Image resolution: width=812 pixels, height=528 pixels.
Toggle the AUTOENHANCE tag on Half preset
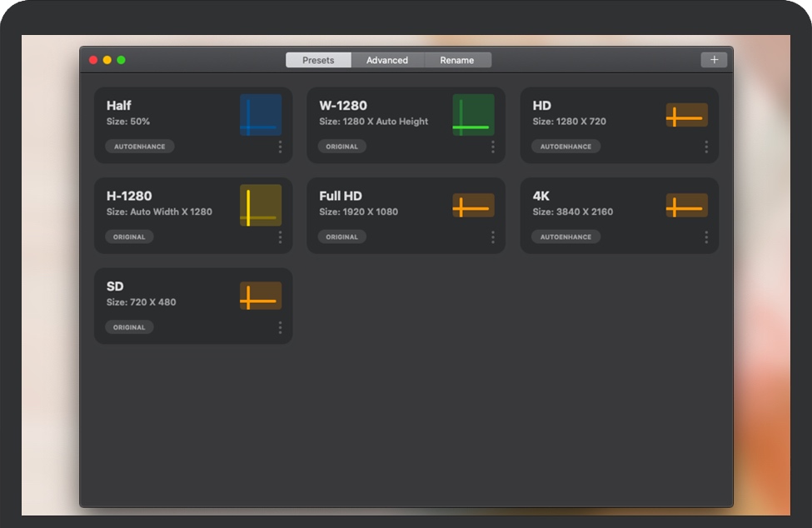tap(139, 147)
